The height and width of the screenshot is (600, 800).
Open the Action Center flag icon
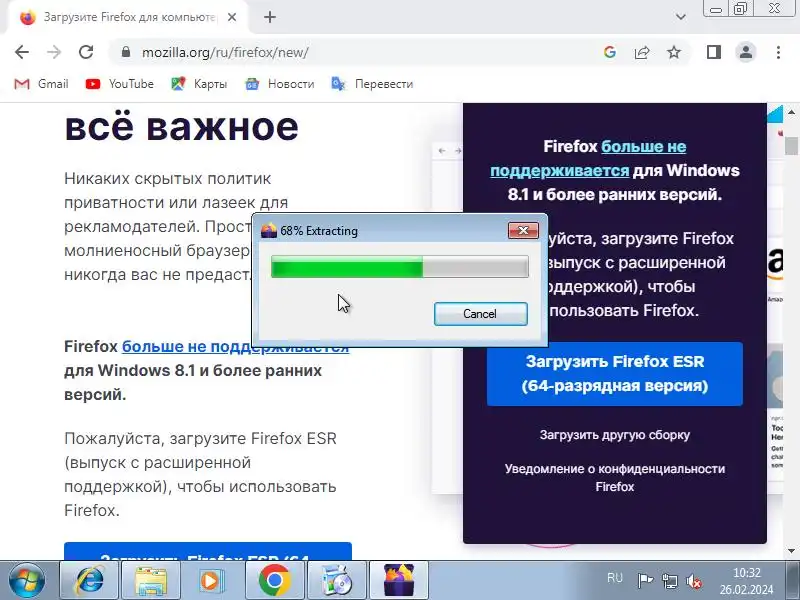pyautogui.click(x=645, y=581)
